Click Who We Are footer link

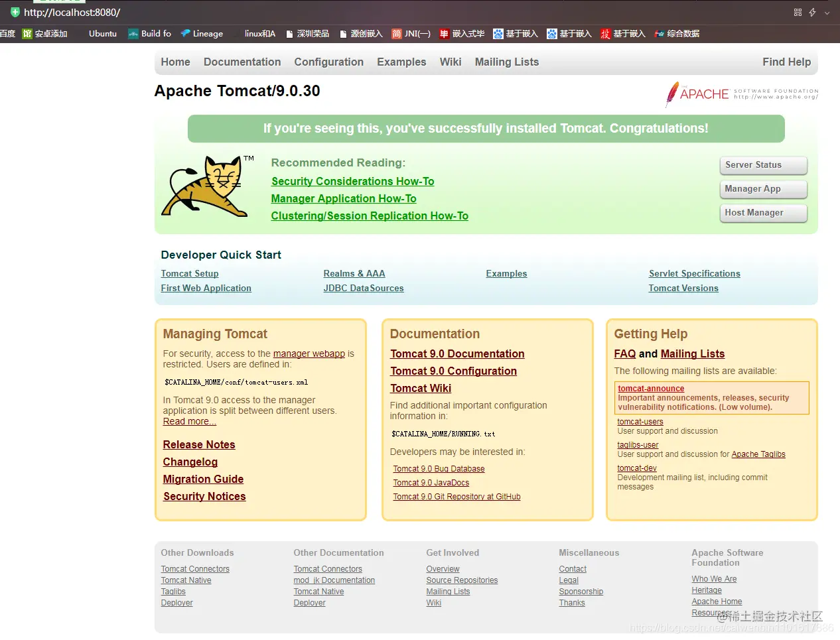click(714, 579)
